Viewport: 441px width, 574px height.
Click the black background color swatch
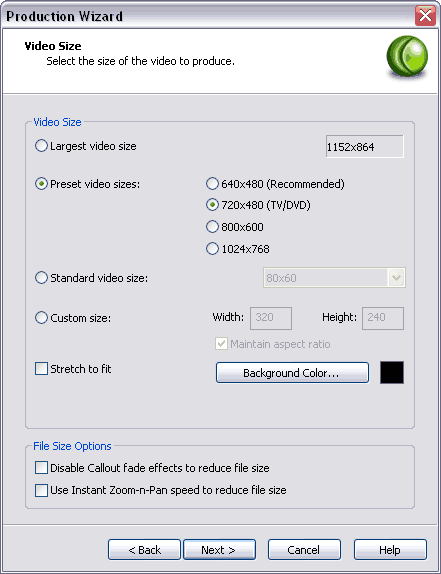(392, 372)
